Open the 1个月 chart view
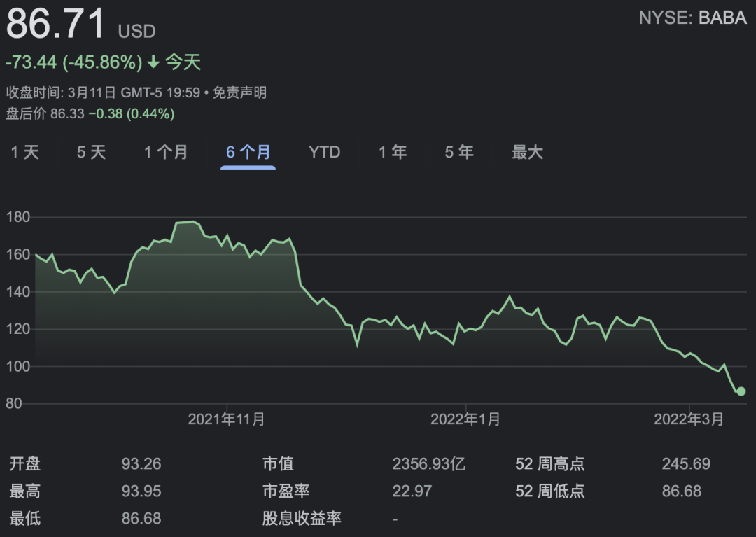This screenshot has width=756, height=537. pyautogui.click(x=166, y=152)
